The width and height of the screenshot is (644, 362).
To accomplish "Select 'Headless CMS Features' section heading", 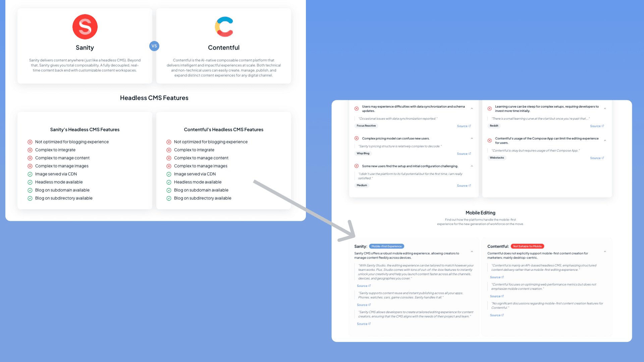I will pos(154,98).
